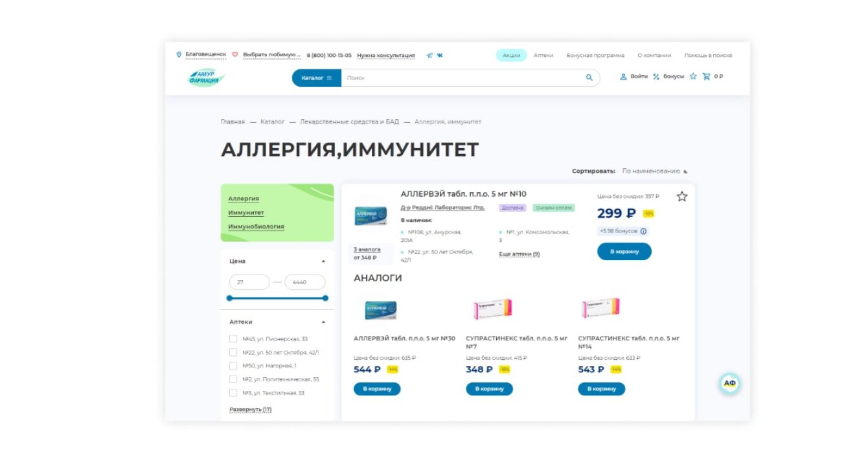Image resolution: width=868 pixels, height=475 pixels.
Task: Open the Telegram channel icon
Action: click(429, 56)
